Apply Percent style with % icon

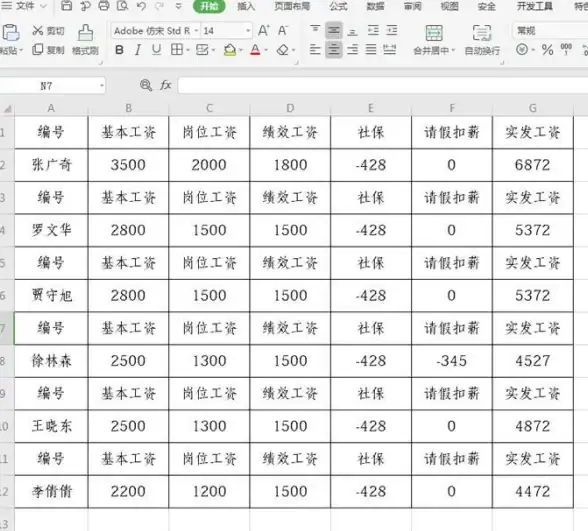point(548,50)
